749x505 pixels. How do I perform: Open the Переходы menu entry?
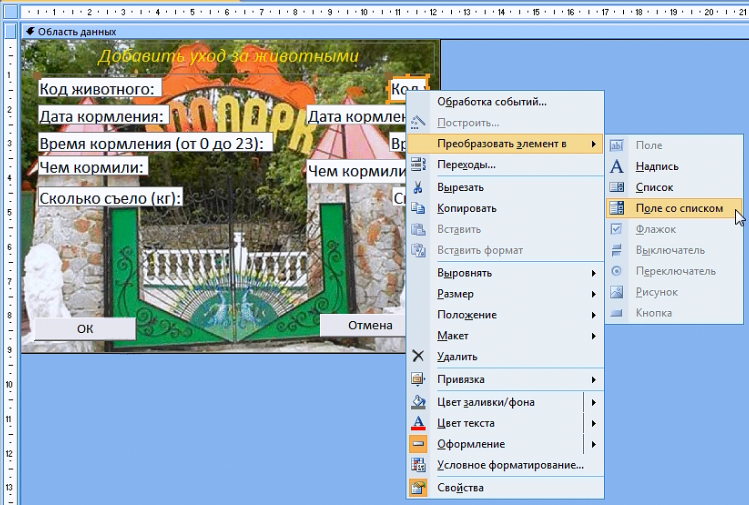tap(466, 164)
